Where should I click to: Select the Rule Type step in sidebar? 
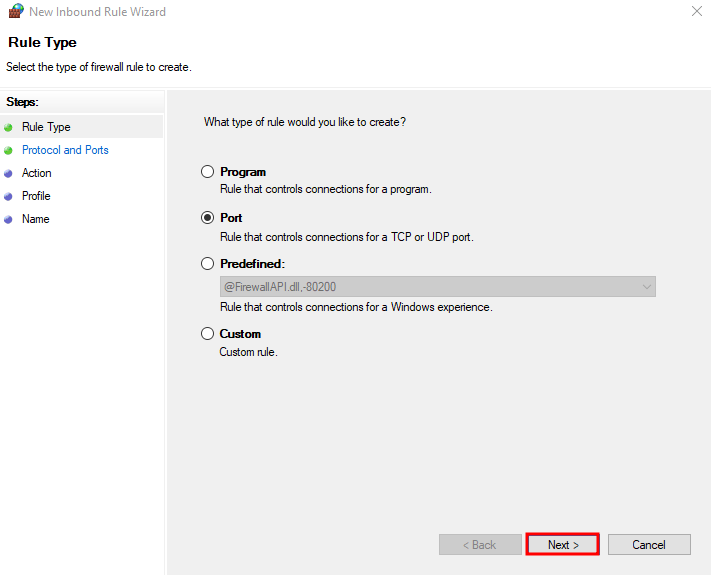pyautogui.click(x=46, y=127)
